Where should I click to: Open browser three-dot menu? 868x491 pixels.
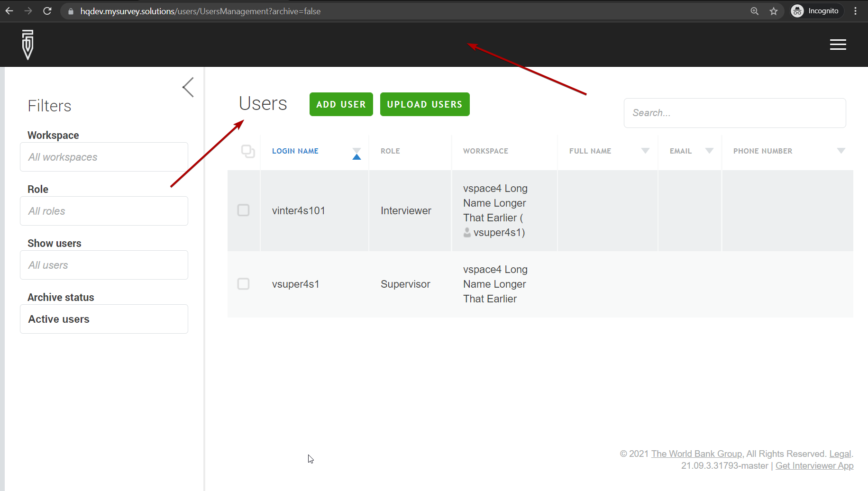856,11
